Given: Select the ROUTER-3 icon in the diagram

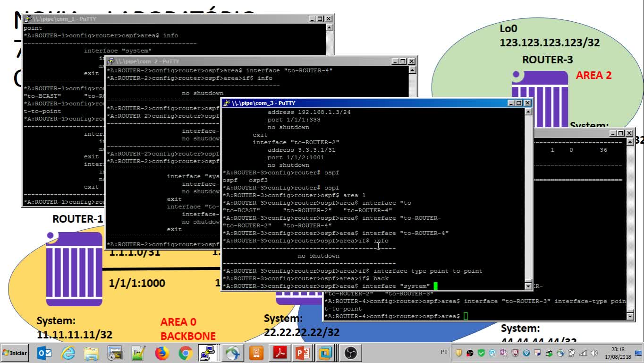Looking at the screenshot, I should 539,98.
